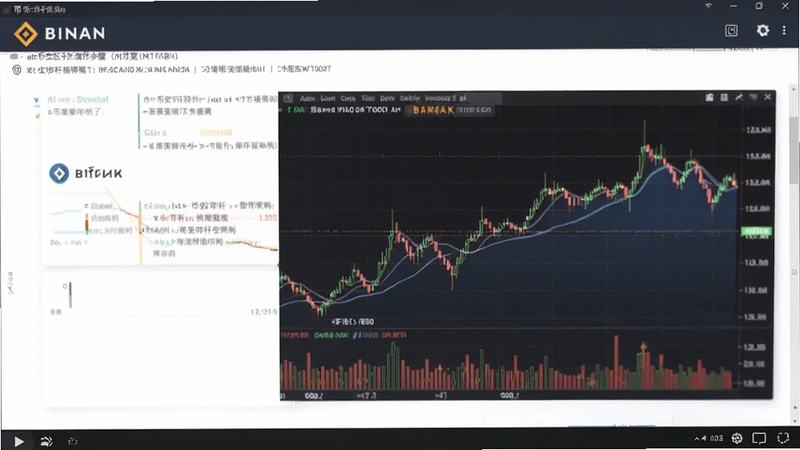The image size is (800, 450).
Task: Click the antenna-like icon in top title bar
Action: pyautogui.click(x=709, y=6)
